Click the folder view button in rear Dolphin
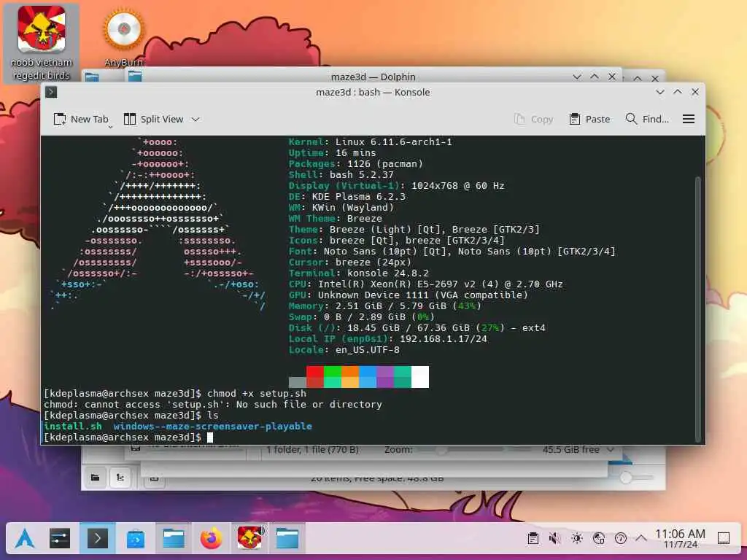 [x=96, y=477]
